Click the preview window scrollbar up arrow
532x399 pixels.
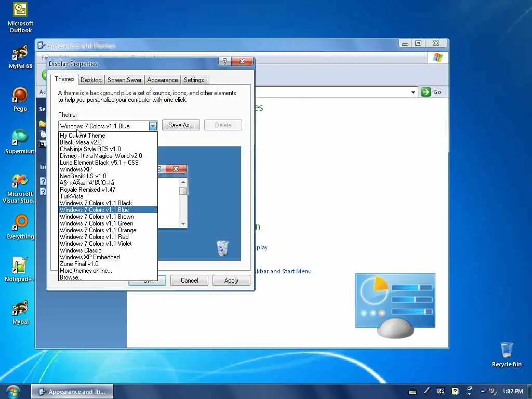(x=183, y=182)
